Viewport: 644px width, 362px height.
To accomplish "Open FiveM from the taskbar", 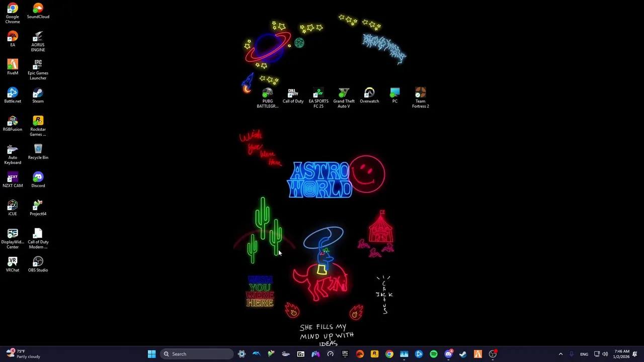I will coord(478,354).
